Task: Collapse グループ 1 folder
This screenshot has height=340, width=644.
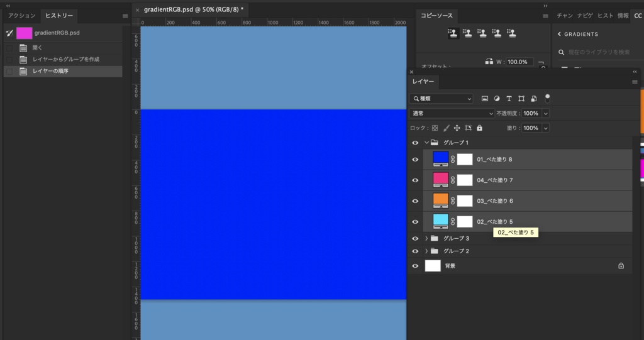Action: [x=426, y=143]
